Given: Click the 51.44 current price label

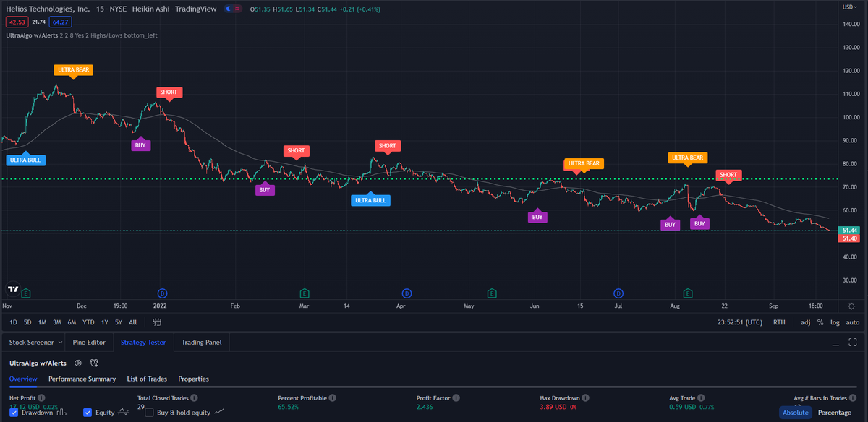Looking at the screenshot, I should [x=849, y=230].
